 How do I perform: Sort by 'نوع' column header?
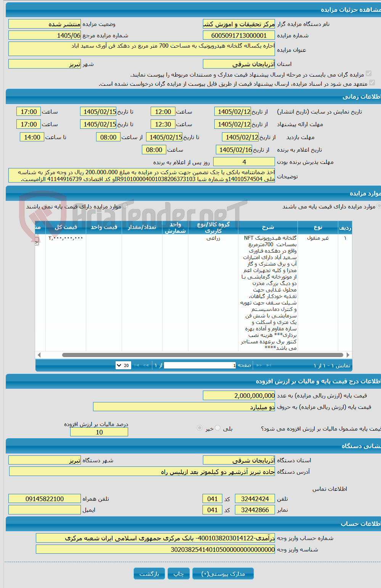318,227
